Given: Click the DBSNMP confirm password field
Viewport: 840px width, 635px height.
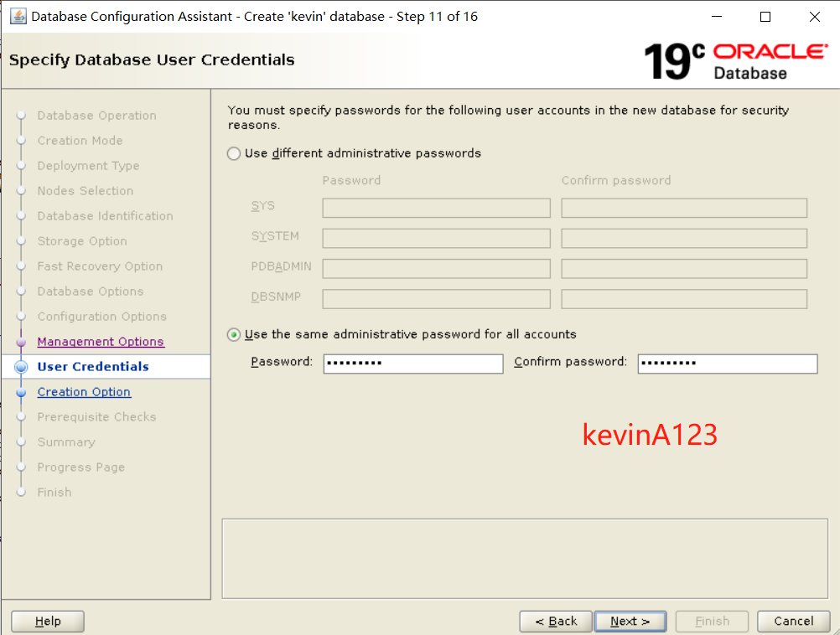Looking at the screenshot, I should (x=684, y=299).
